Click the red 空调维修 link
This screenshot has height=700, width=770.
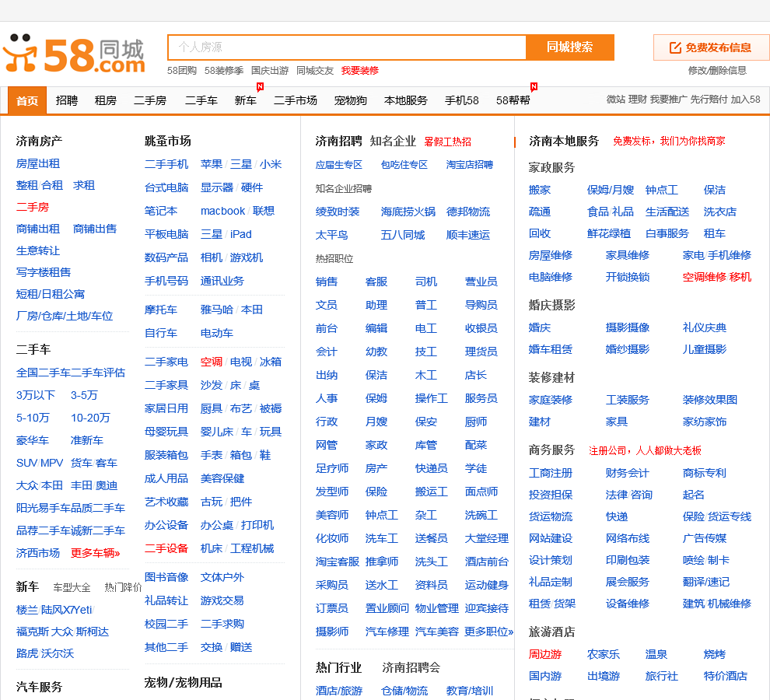click(705, 277)
